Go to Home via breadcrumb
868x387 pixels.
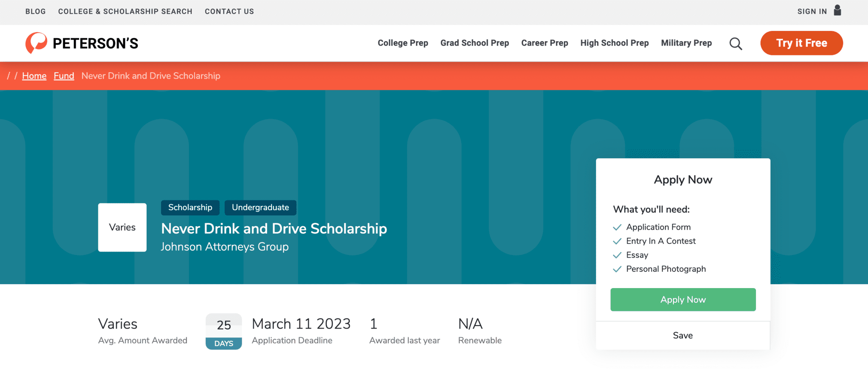(x=34, y=76)
